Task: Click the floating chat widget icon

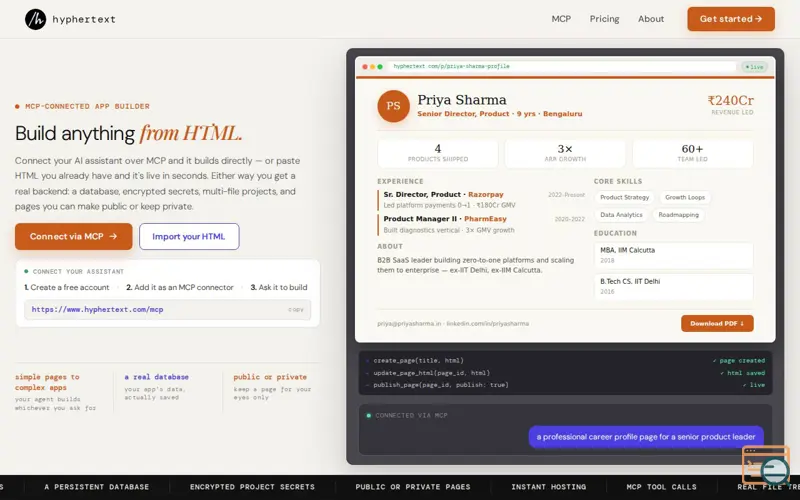Action: pos(766,465)
